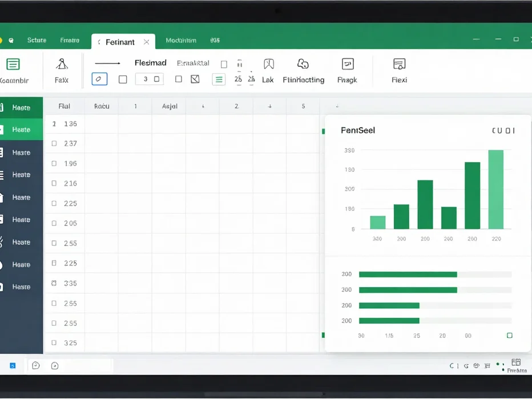
Task: Open the Flexi sheet icon
Action: click(400, 64)
